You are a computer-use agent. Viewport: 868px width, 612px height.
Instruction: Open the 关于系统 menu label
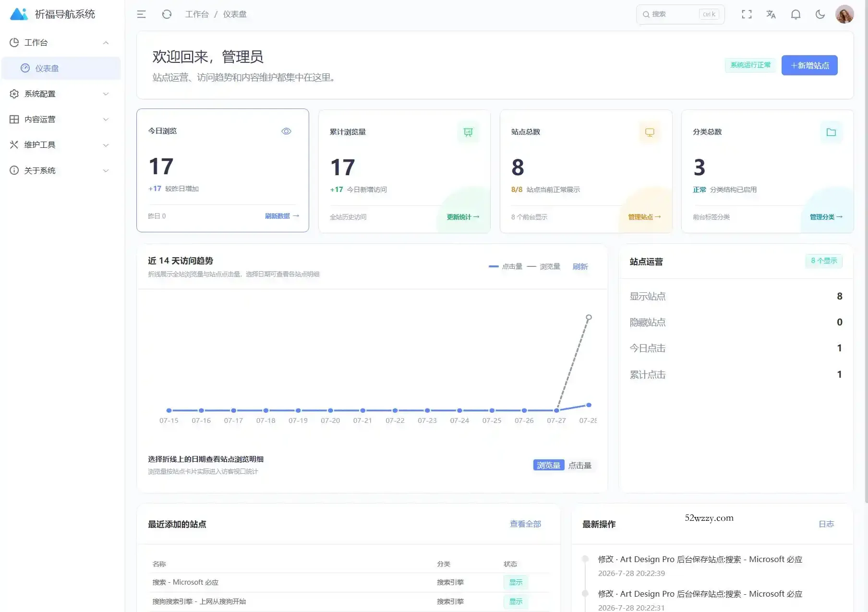(x=40, y=170)
